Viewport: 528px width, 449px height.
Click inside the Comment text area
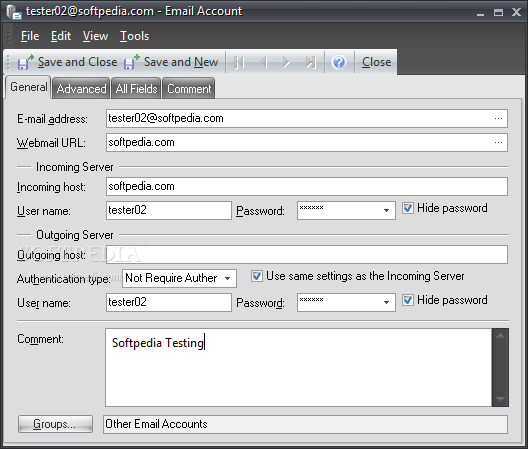click(298, 367)
